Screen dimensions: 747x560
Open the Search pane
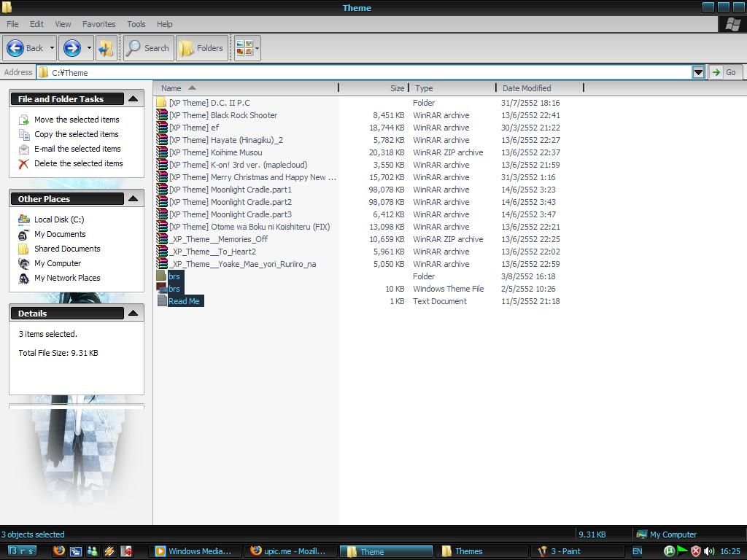pos(148,48)
